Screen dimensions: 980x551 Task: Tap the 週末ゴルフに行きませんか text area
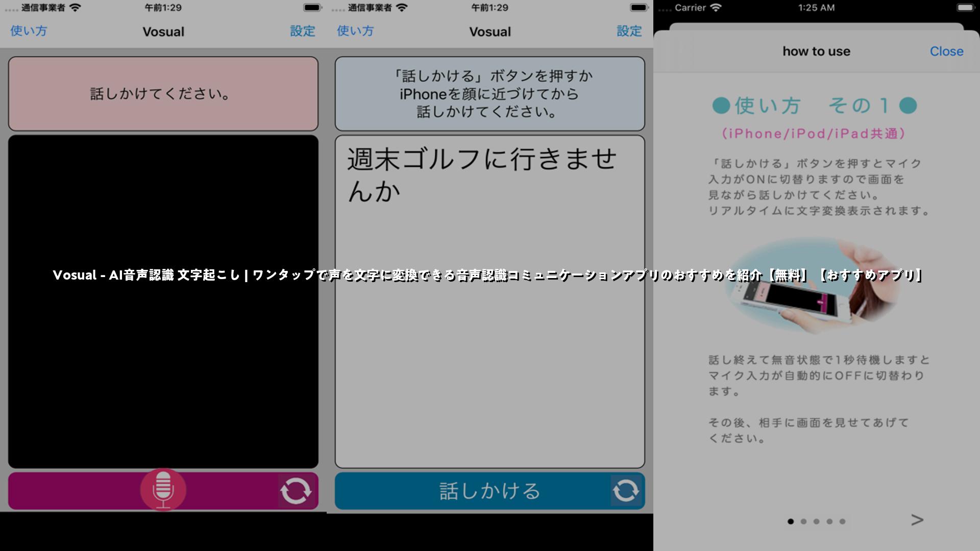(490, 302)
